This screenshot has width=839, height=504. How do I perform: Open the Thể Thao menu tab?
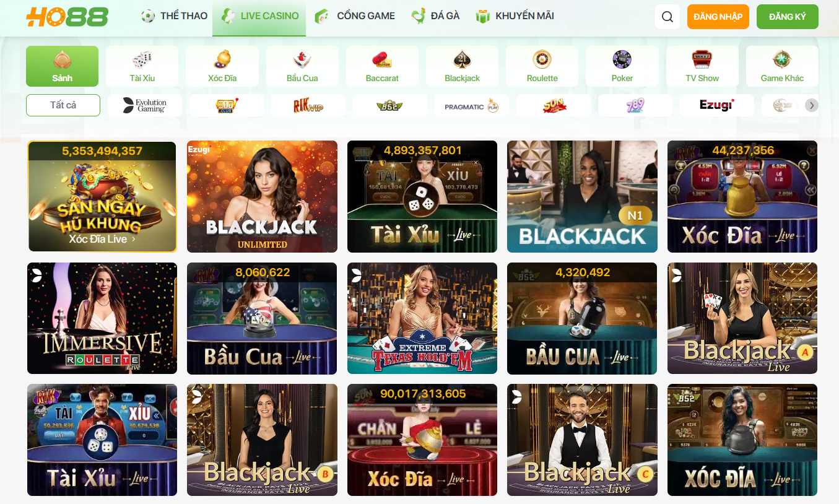174,16
